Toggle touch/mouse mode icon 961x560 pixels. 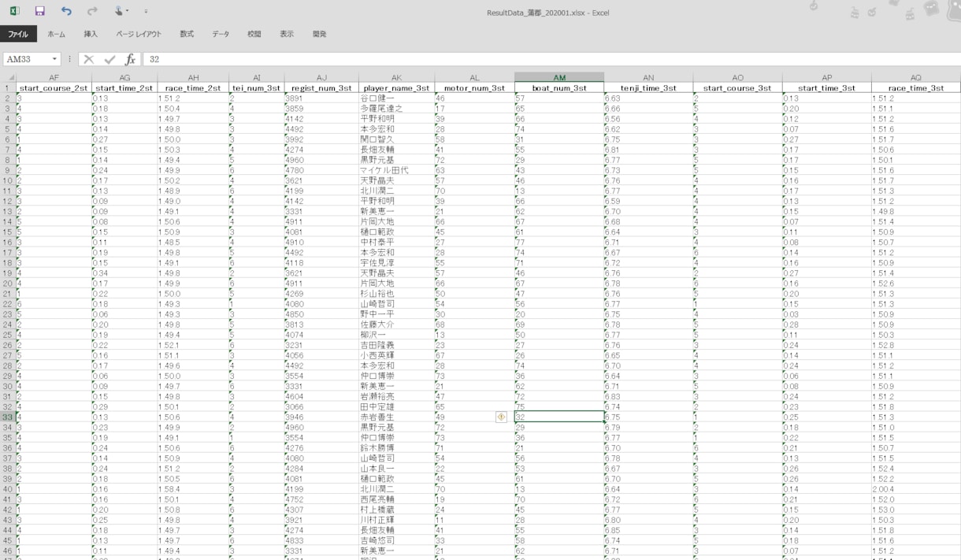pos(120,12)
